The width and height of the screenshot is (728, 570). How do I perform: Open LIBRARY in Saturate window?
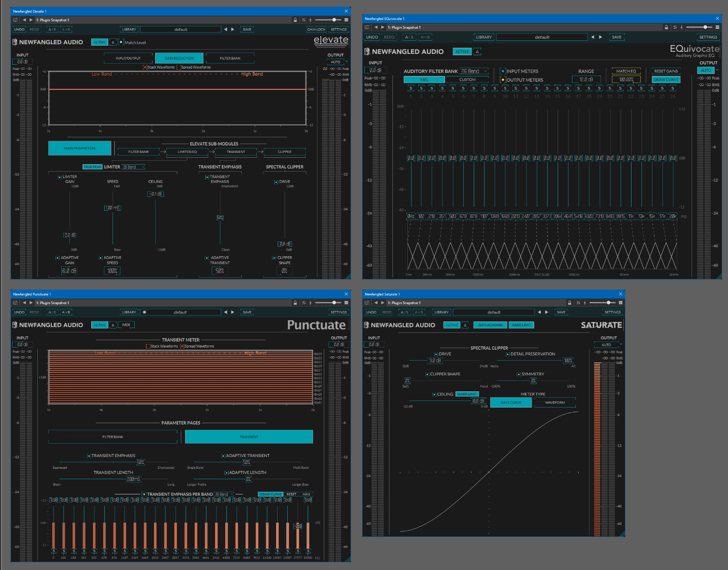(441, 312)
